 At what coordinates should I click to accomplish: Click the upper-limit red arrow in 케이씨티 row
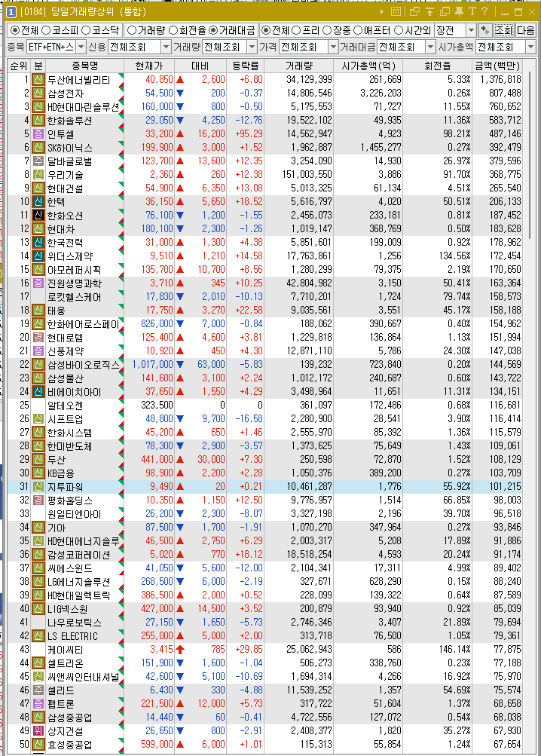click(x=180, y=650)
